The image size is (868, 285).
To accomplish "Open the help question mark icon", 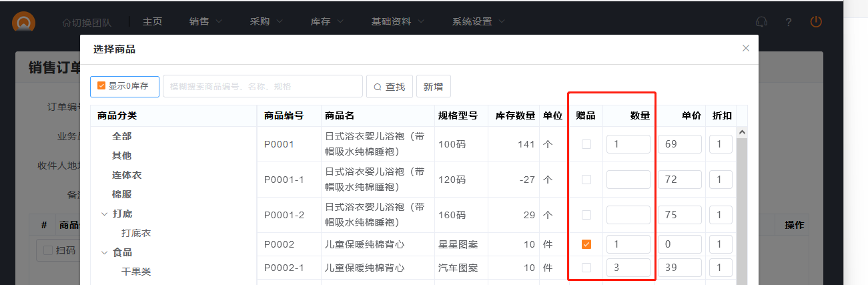I will point(789,22).
